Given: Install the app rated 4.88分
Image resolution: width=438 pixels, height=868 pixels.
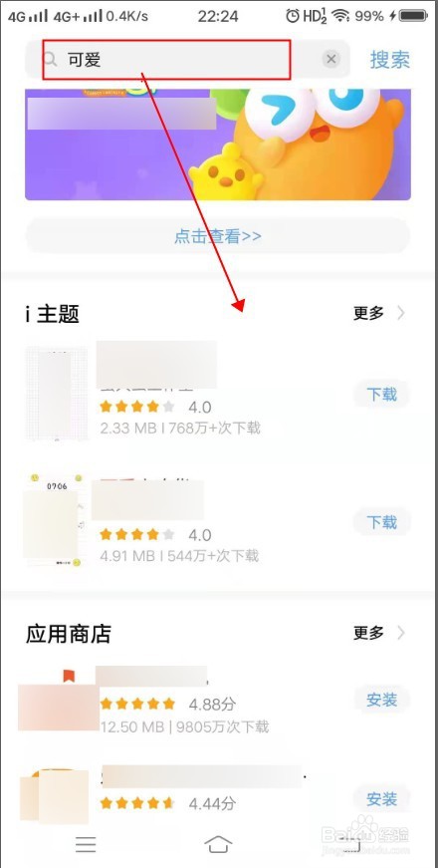Looking at the screenshot, I should (381, 700).
